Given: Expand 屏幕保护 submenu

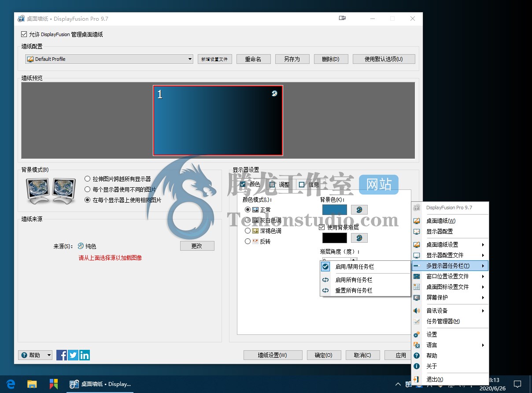Looking at the screenshot, I should pyautogui.click(x=483, y=297).
